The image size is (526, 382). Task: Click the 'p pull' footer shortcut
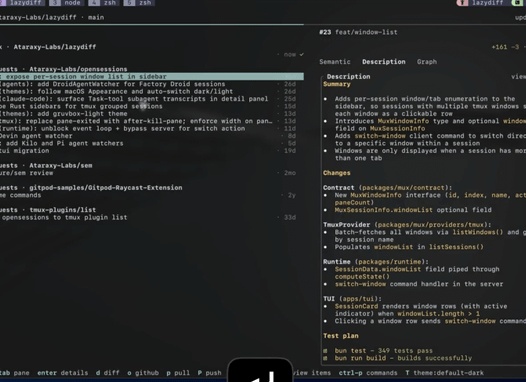coord(178,373)
